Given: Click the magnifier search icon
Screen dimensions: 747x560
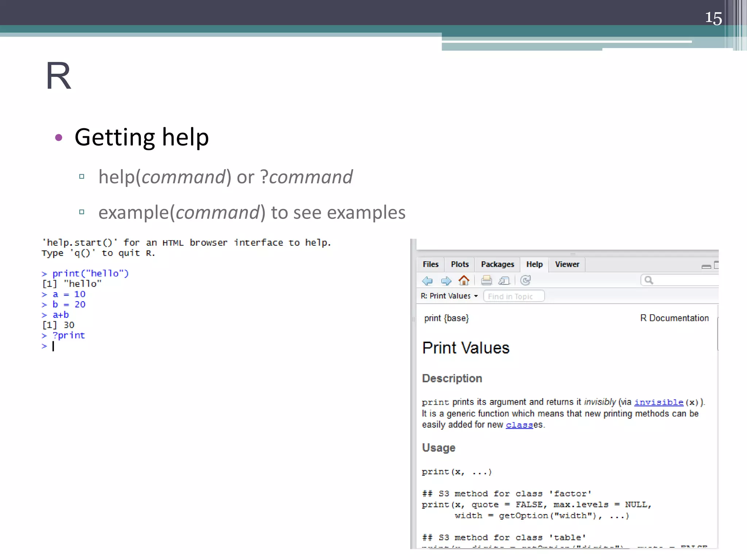Looking at the screenshot, I should pos(649,280).
